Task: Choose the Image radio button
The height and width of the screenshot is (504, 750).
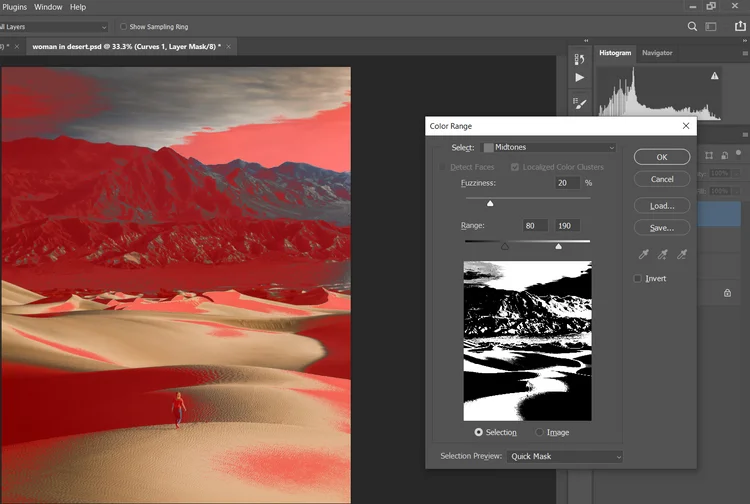Action: tap(541, 432)
